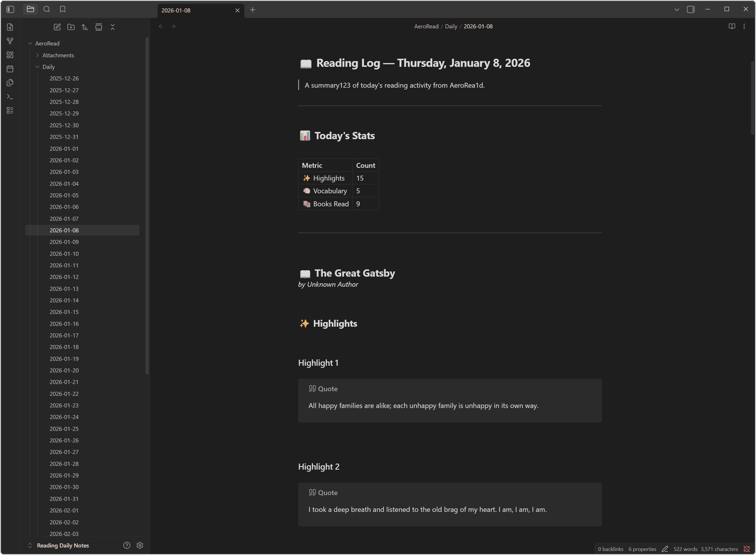Create a new folder in the explorer

pos(71,27)
